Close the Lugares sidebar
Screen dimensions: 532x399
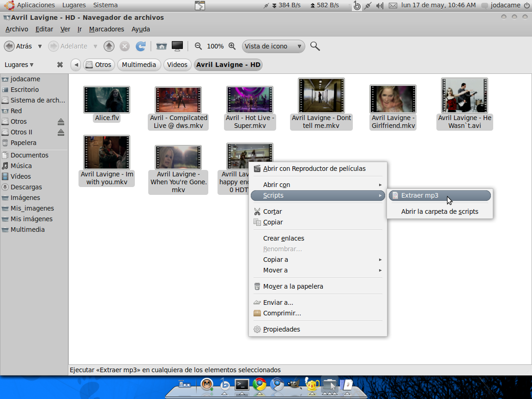coord(60,65)
